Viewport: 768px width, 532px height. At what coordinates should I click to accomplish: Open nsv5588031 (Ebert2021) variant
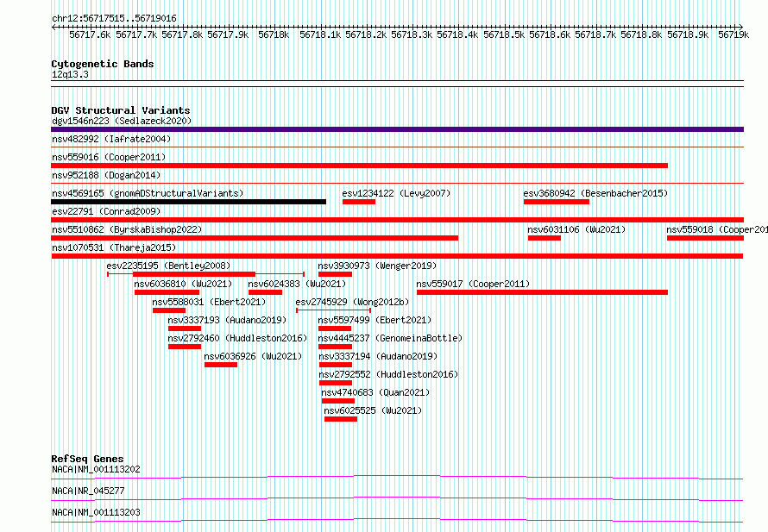(x=209, y=302)
